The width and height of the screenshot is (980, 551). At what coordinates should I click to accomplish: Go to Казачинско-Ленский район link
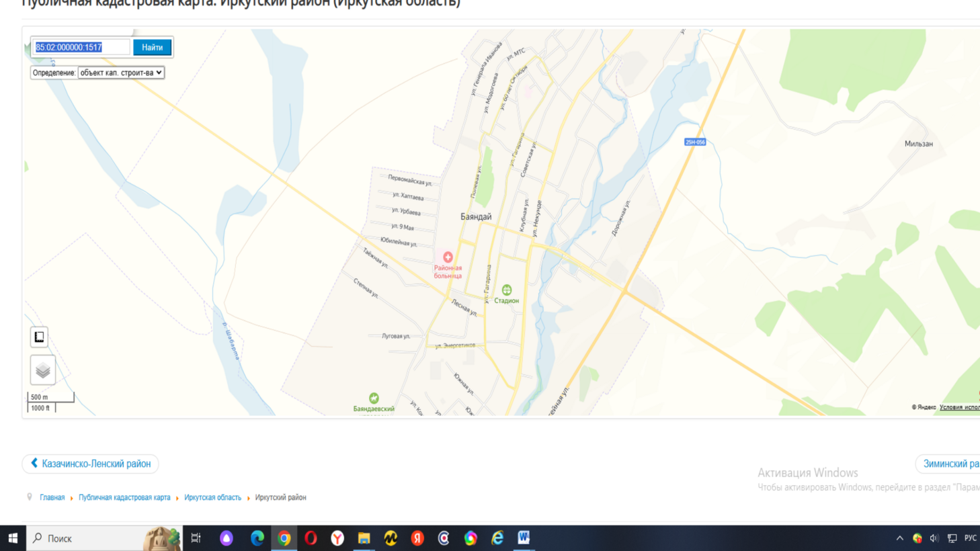click(91, 464)
